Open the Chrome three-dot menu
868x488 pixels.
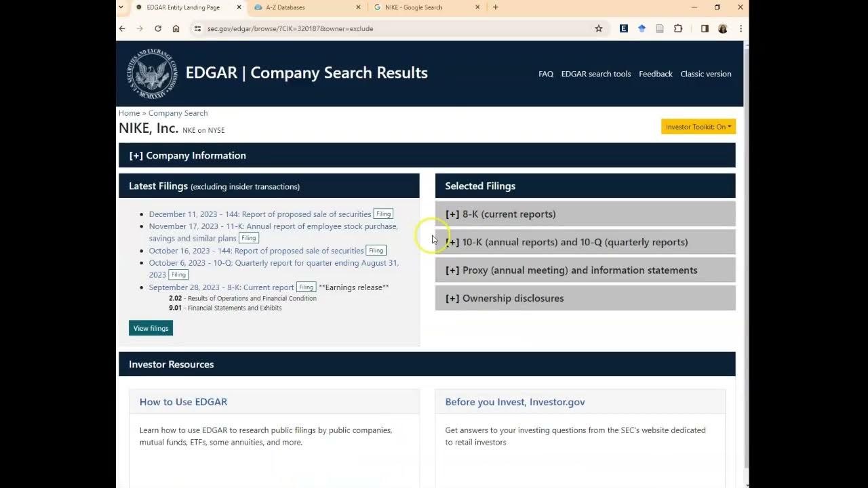pyautogui.click(x=741, y=28)
